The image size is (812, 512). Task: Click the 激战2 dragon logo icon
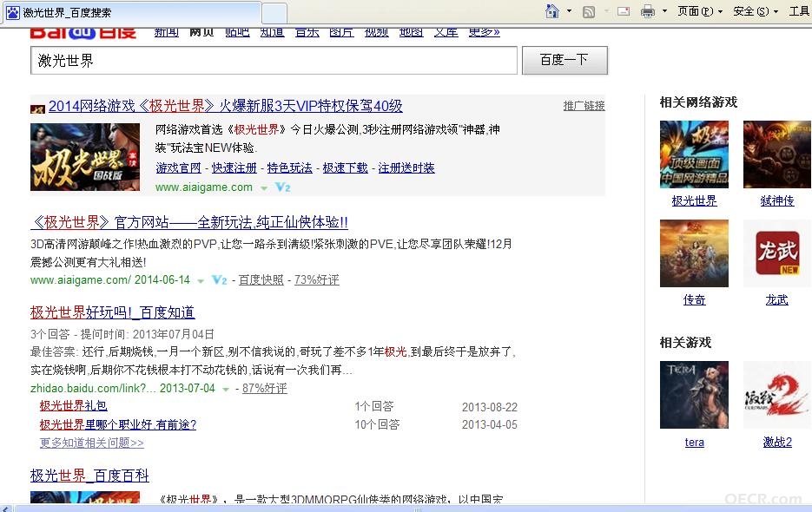(x=777, y=395)
